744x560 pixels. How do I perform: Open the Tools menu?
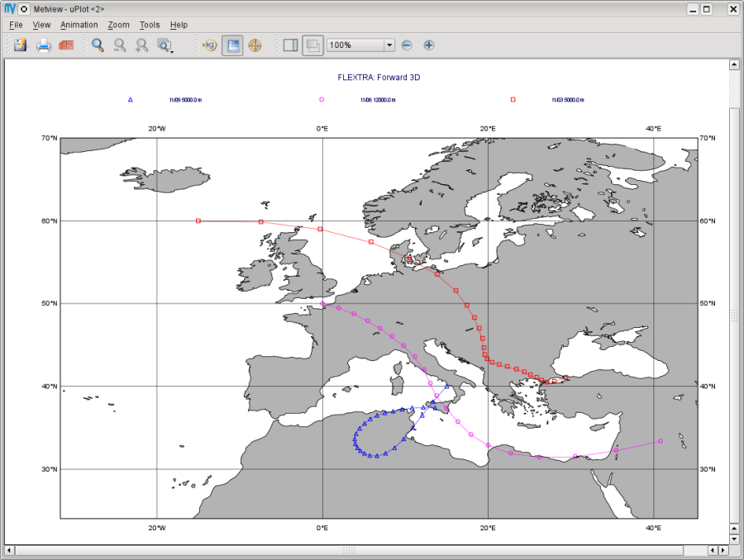click(x=150, y=25)
